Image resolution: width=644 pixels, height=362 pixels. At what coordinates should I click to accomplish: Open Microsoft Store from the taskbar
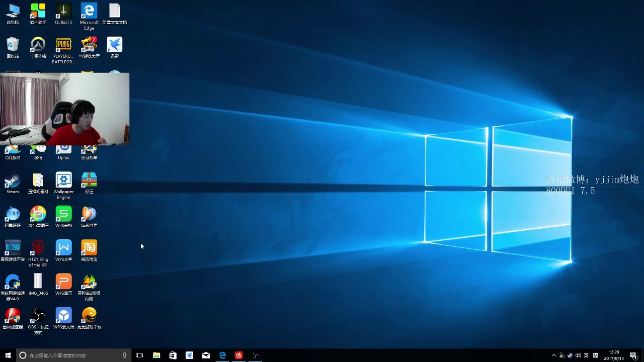[x=173, y=355]
